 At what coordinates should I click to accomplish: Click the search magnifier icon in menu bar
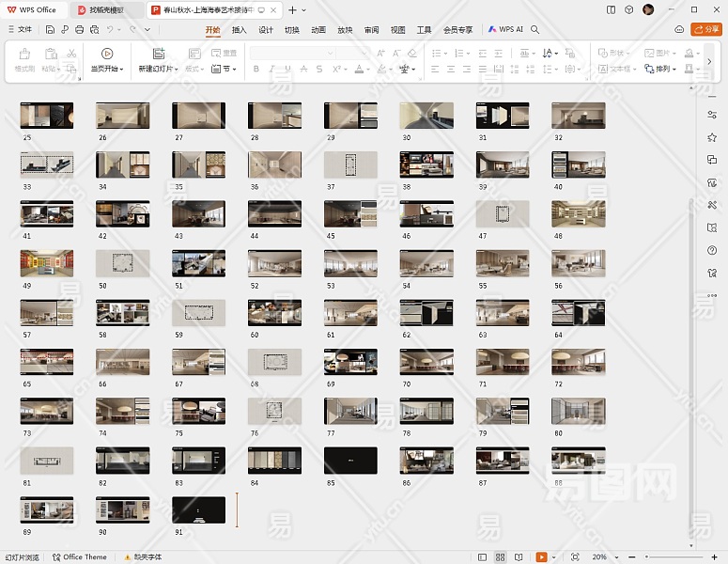pyautogui.click(x=535, y=29)
